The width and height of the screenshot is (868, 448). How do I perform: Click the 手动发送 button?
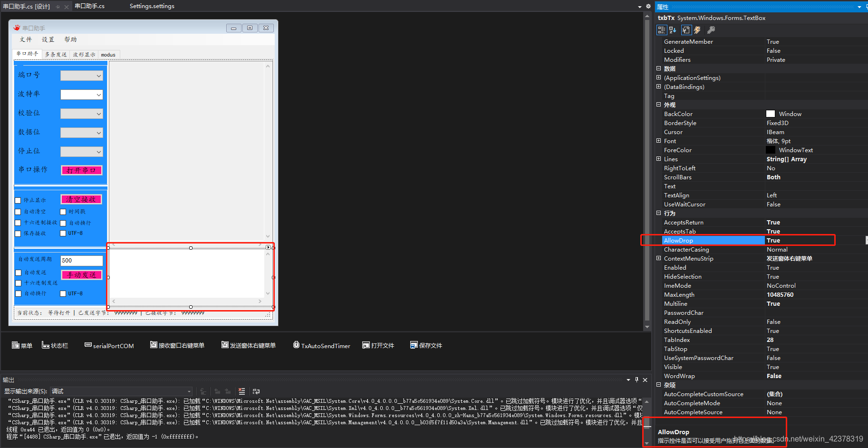(81, 275)
